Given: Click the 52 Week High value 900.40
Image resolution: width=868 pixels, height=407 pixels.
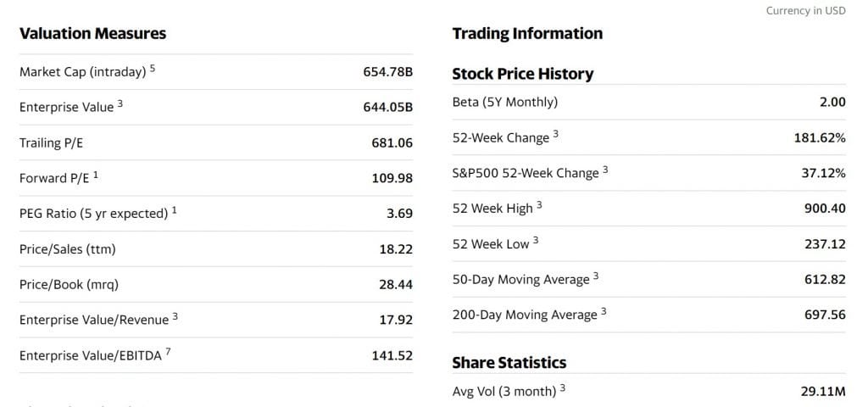Looking at the screenshot, I should pos(825,209).
